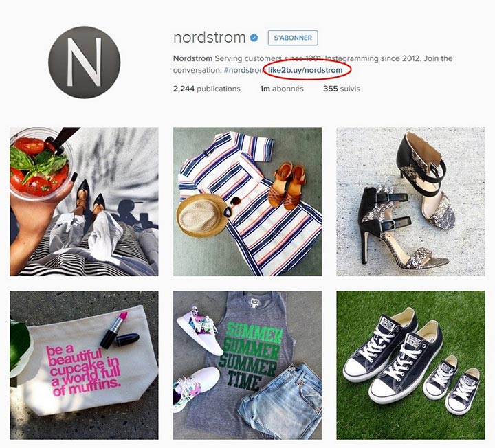Open the Summer Time tank top photo
The image size is (495, 448).
[x=247, y=365]
